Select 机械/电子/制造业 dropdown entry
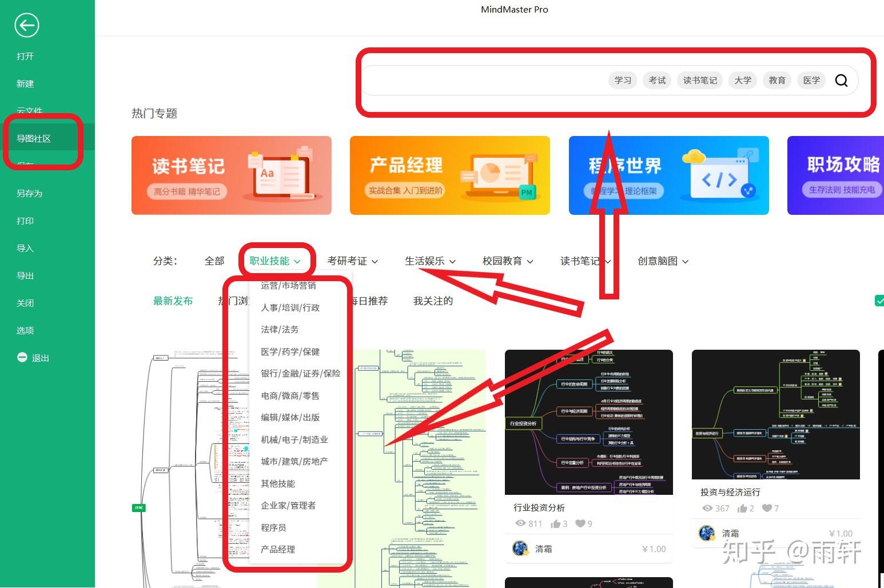The image size is (884, 588). click(294, 439)
